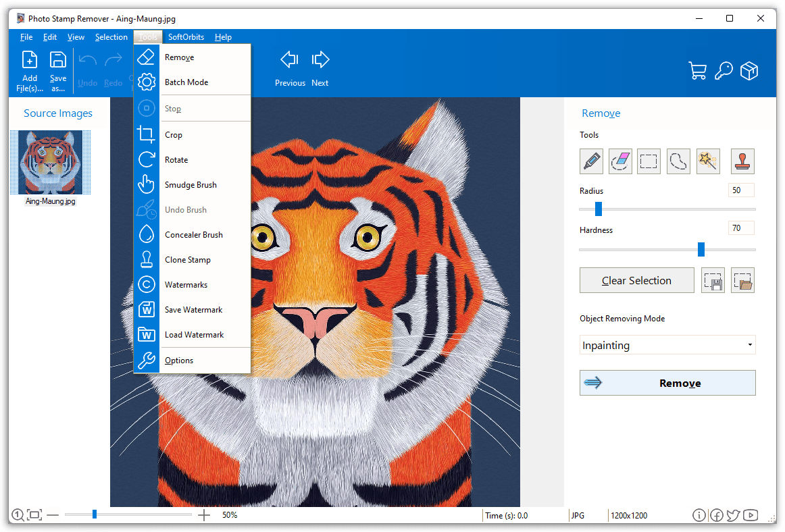Click the Hardness slider handle

[701, 248]
